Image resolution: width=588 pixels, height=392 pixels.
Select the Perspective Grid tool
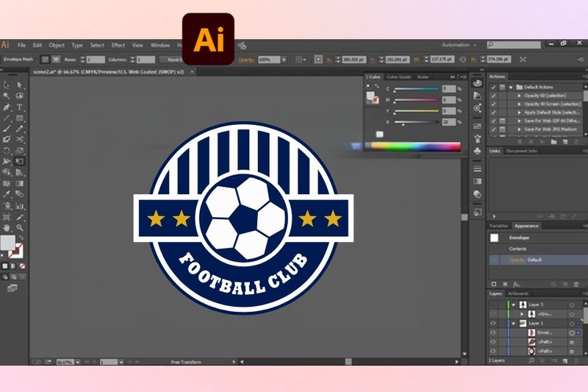click(20, 172)
